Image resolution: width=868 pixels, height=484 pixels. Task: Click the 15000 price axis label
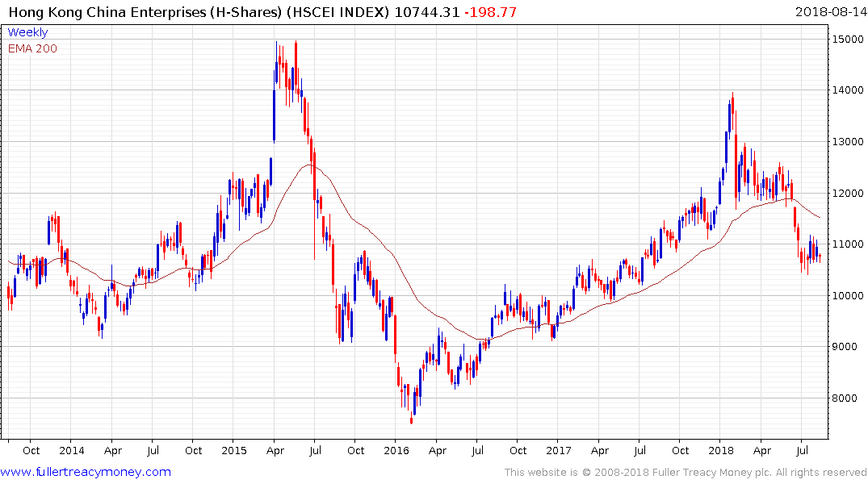point(846,39)
